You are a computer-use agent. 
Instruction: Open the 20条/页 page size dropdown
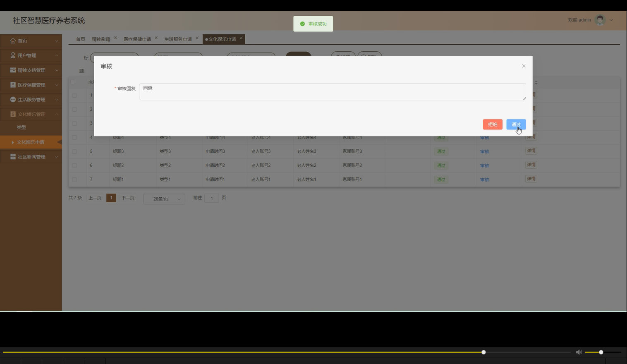point(164,199)
